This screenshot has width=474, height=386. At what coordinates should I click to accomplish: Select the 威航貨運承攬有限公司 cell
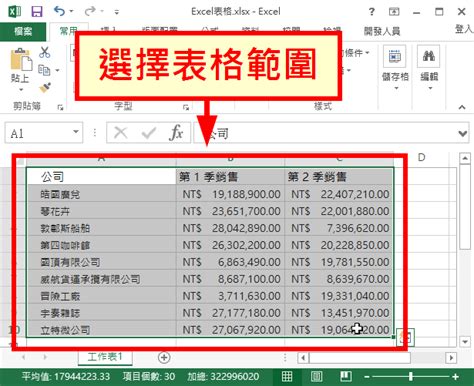click(x=101, y=279)
